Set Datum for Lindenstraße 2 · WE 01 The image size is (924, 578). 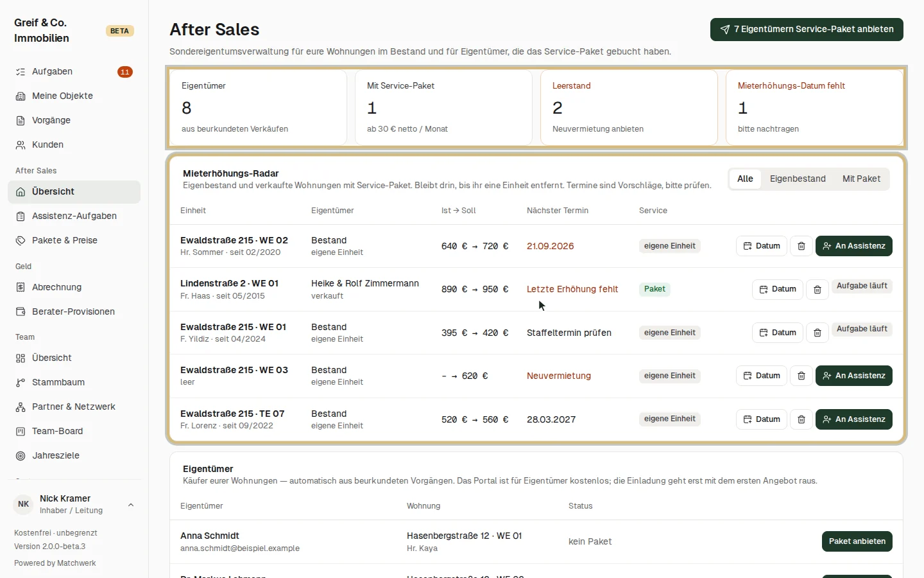click(x=778, y=289)
